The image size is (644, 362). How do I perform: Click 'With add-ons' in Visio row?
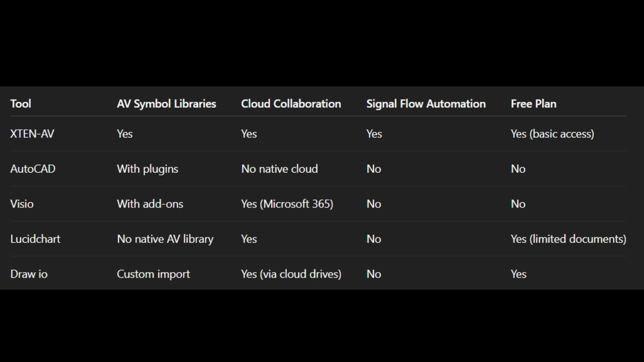pos(150,204)
